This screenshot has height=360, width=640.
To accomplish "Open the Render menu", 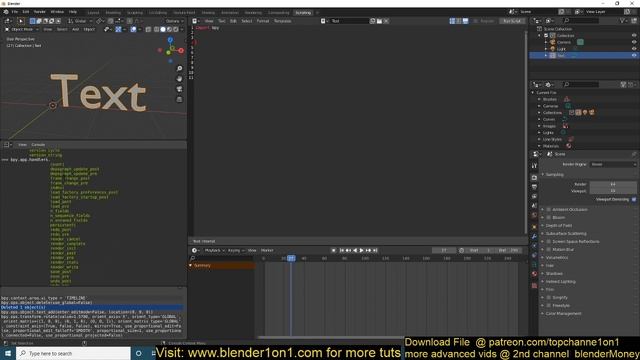I will point(40,12).
